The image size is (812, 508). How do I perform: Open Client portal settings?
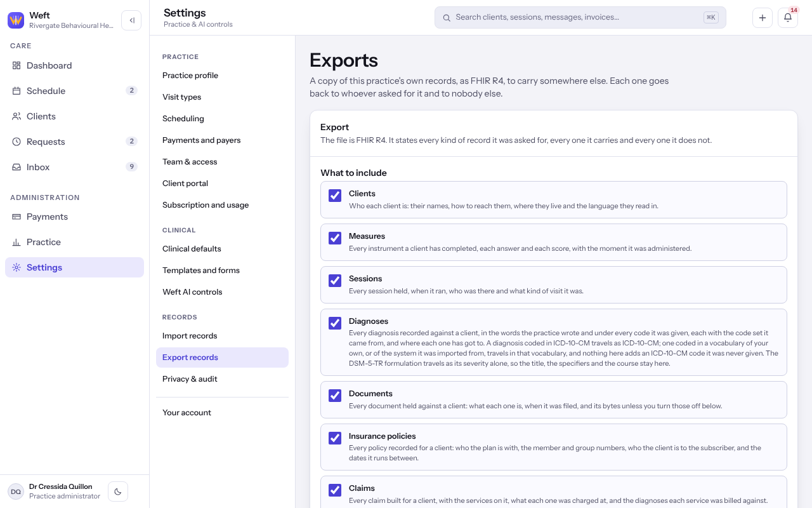[222, 184]
